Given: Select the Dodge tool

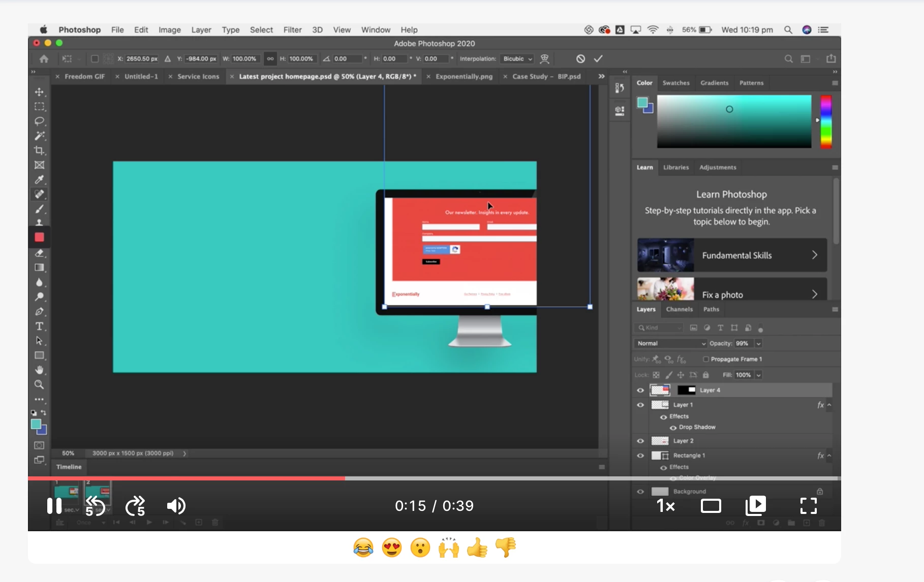Looking at the screenshot, I should click(x=39, y=297).
